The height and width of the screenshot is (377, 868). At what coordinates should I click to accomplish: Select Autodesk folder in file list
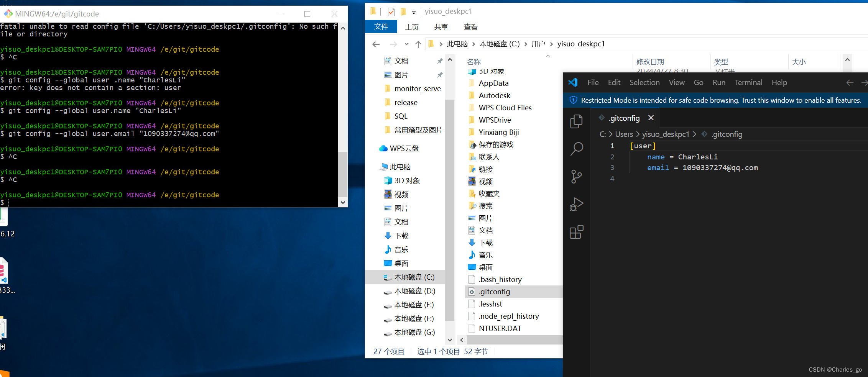coord(494,95)
